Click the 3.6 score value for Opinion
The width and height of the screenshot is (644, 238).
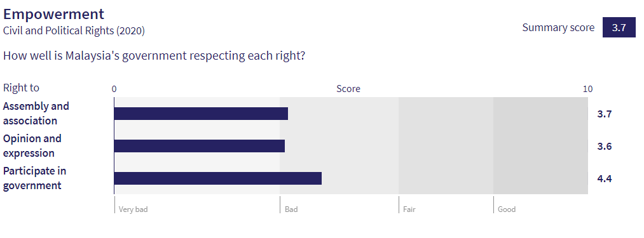pyautogui.click(x=605, y=147)
